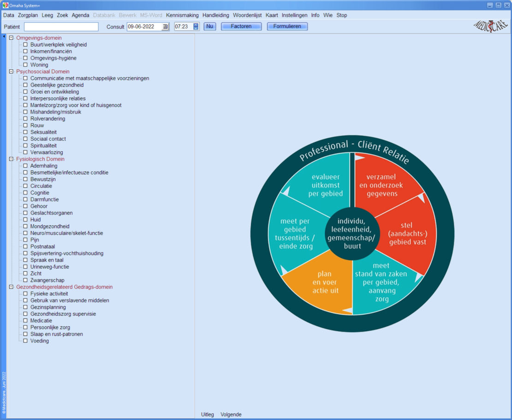Check the Woning checkbox
Image resolution: width=512 pixels, height=420 pixels.
coord(25,65)
